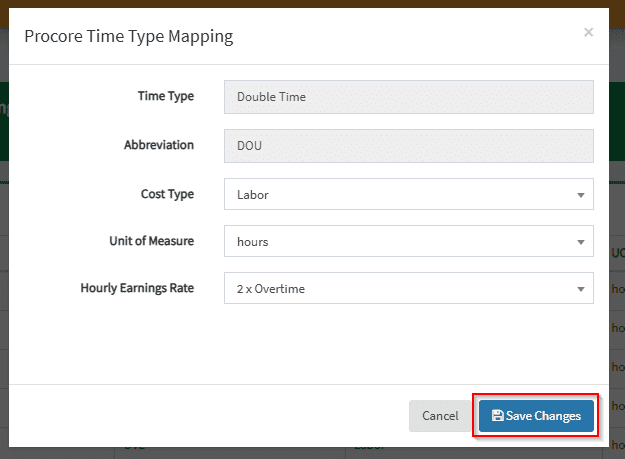Click the Procore Time Type Mapping title
This screenshot has width=625, height=459.
(x=128, y=37)
